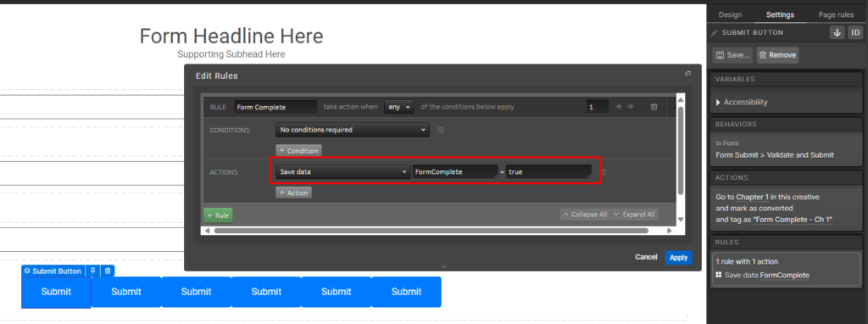The image size is (868, 324).
Task: Move rule up with the arrow icon
Action: tap(619, 107)
